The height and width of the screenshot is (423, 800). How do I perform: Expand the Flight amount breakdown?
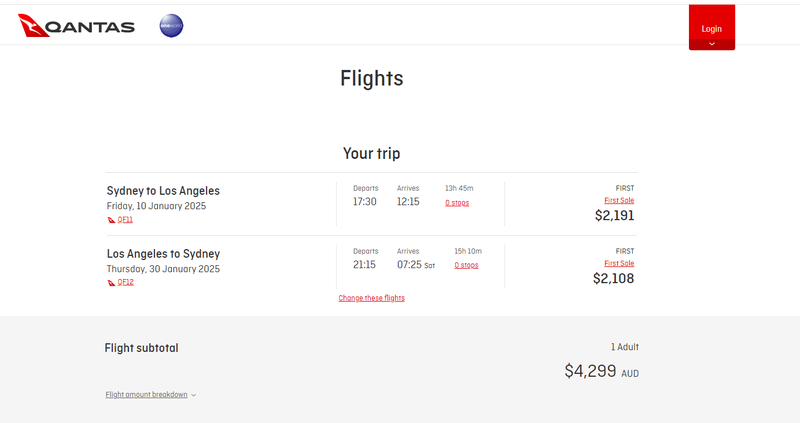click(x=146, y=395)
